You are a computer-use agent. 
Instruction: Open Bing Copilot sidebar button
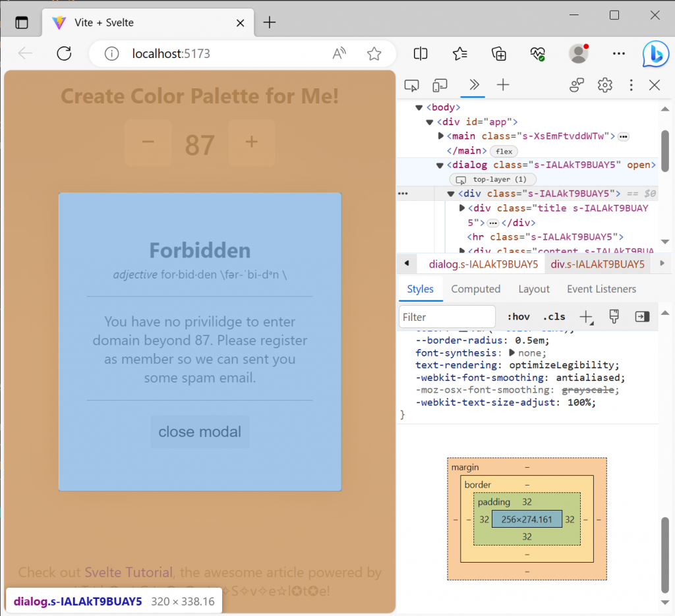tap(656, 54)
